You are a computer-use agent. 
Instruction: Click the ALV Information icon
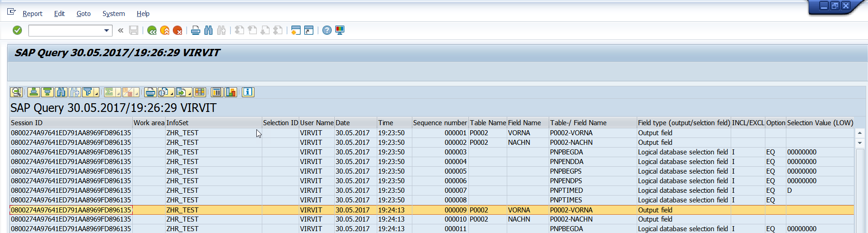(248, 92)
